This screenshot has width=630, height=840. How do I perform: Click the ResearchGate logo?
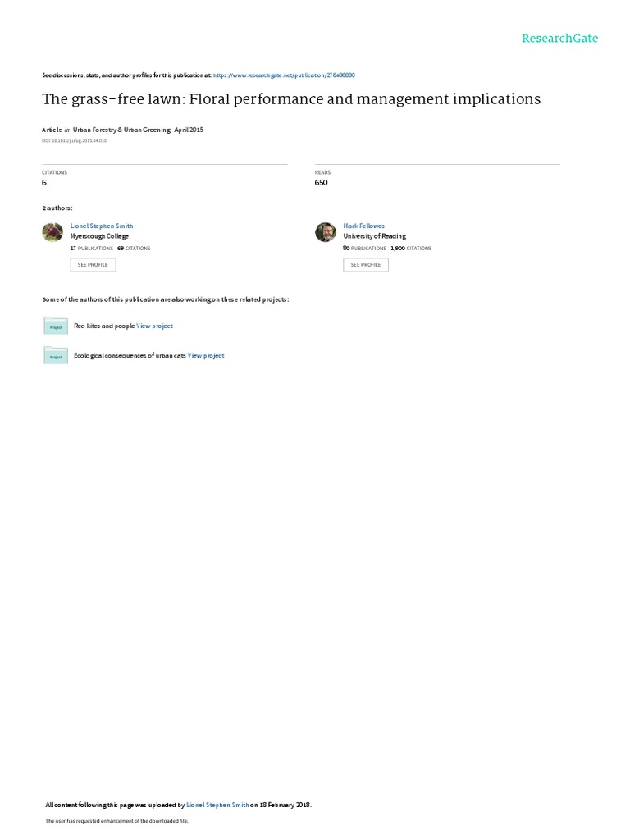559,38
